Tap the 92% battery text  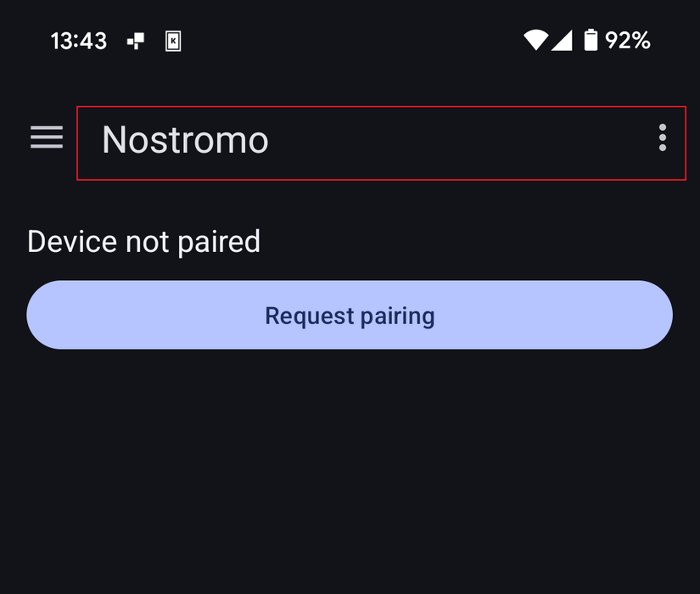pyautogui.click(x=626, y=39)
